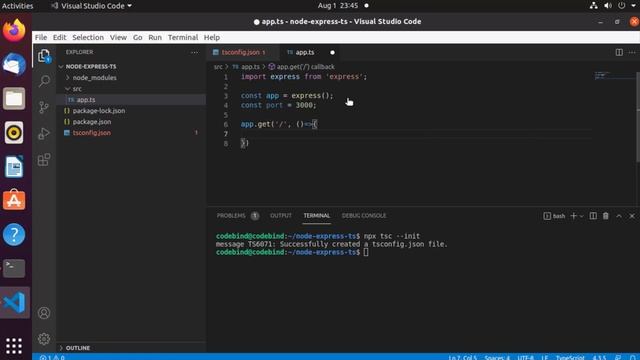
Task: Open the Edit menu
Action: click(59, 38)
